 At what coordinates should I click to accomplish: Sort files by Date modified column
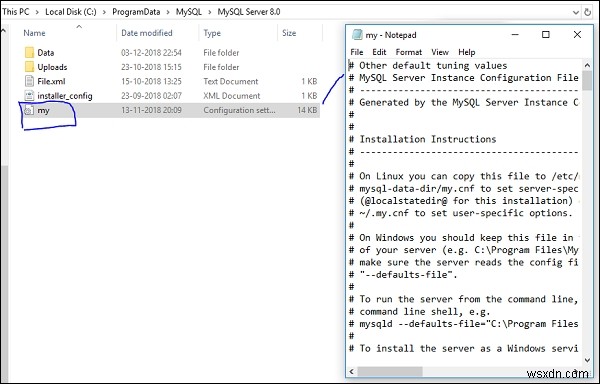tap(147, 33)
